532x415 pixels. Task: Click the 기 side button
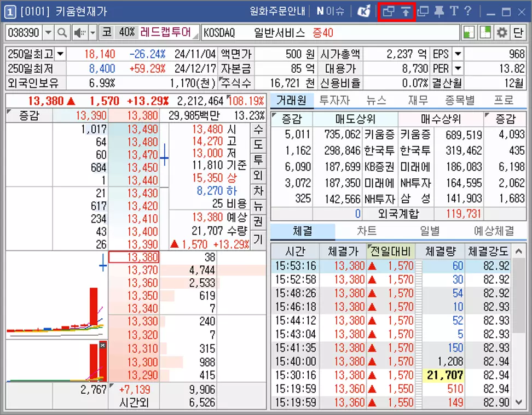click(x=258, y=239)
